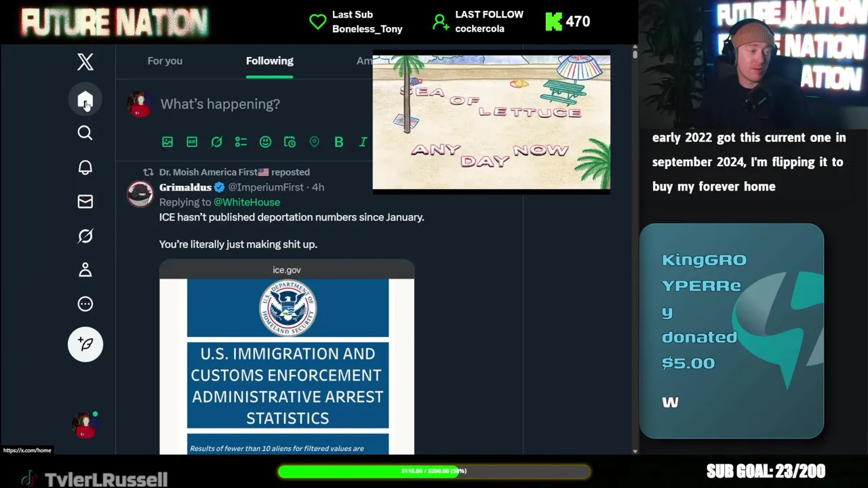
Task: Toggle italic formatting in composer
Action: tap(363, 142)
